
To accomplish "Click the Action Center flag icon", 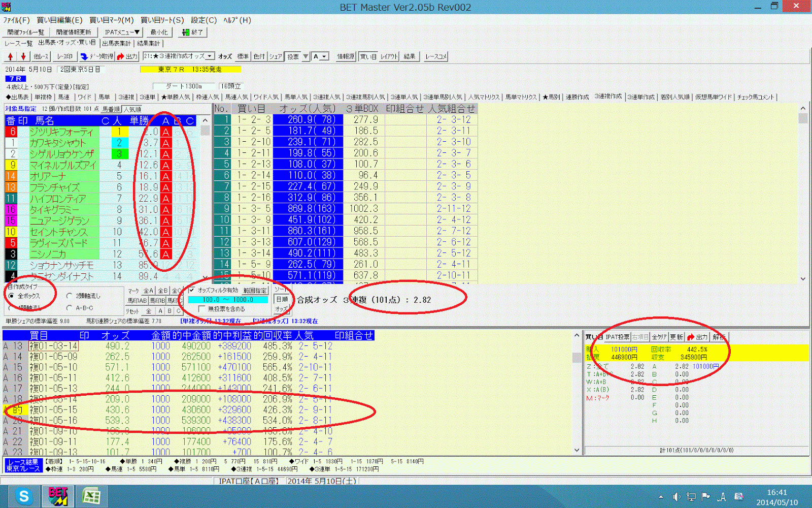I will [x=706, y=496].
